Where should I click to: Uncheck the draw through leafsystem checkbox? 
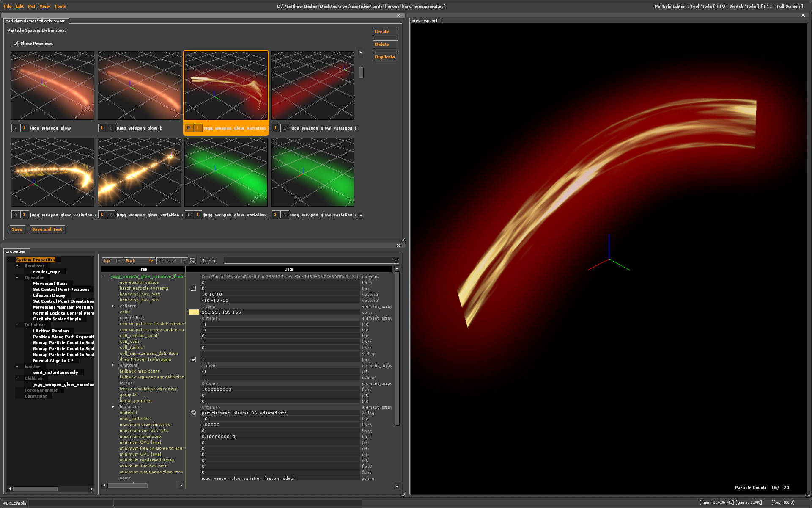pos(193,359)
